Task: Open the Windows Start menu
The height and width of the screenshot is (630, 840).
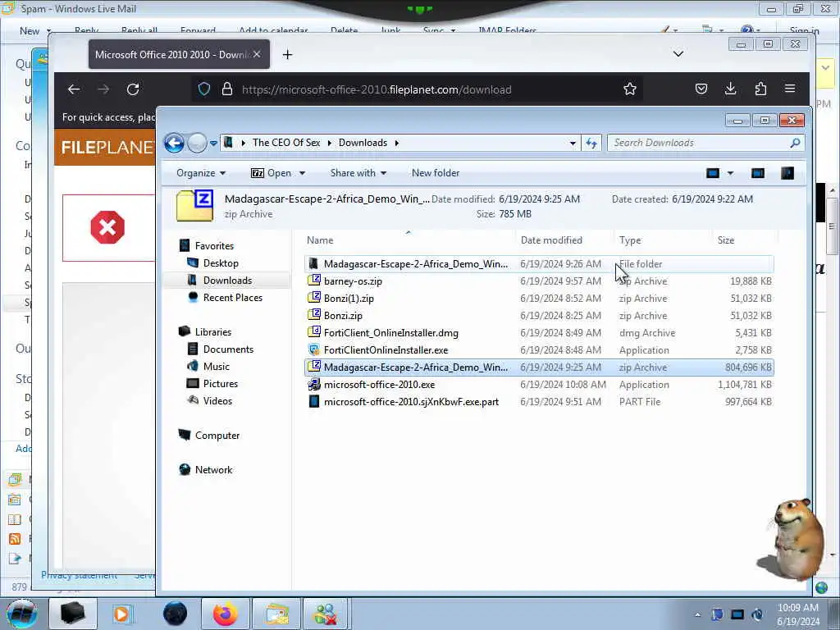Action: (21, 614)
